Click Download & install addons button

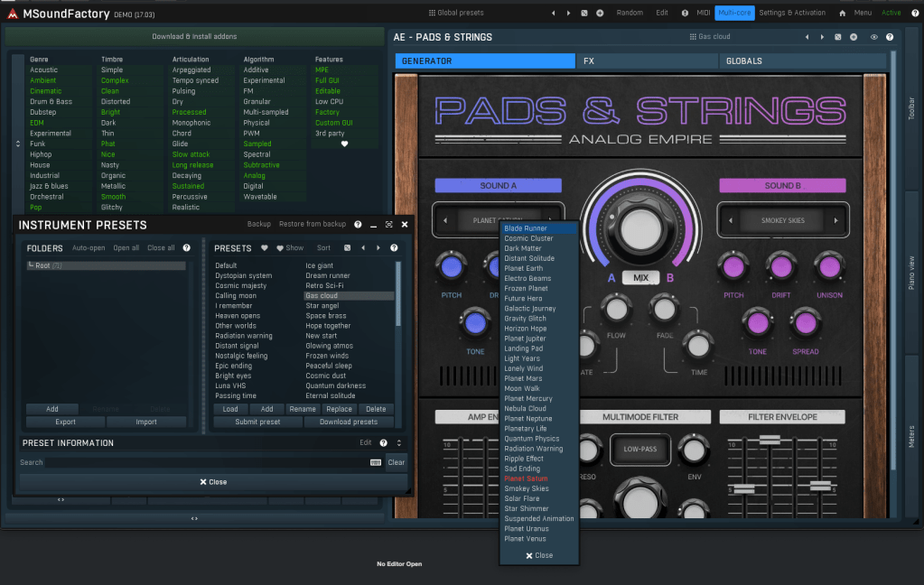tap(194, 37)
